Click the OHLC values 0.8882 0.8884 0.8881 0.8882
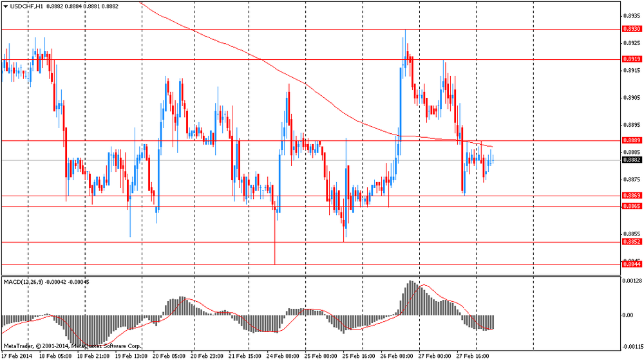This screenshot has width=644, height=361. (x=82, y=6)
